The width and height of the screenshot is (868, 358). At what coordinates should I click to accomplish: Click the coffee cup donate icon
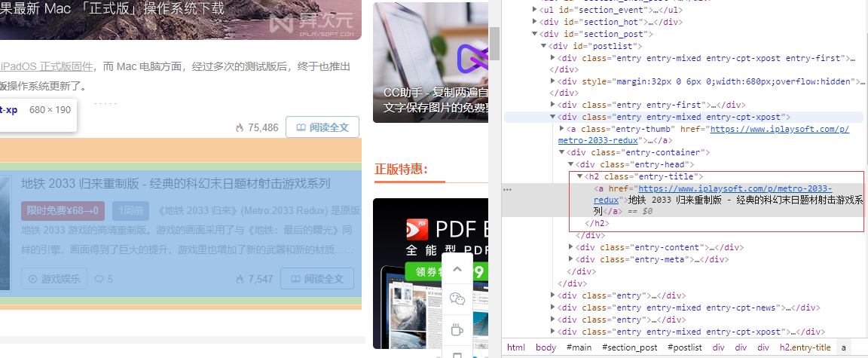[457, 329]
